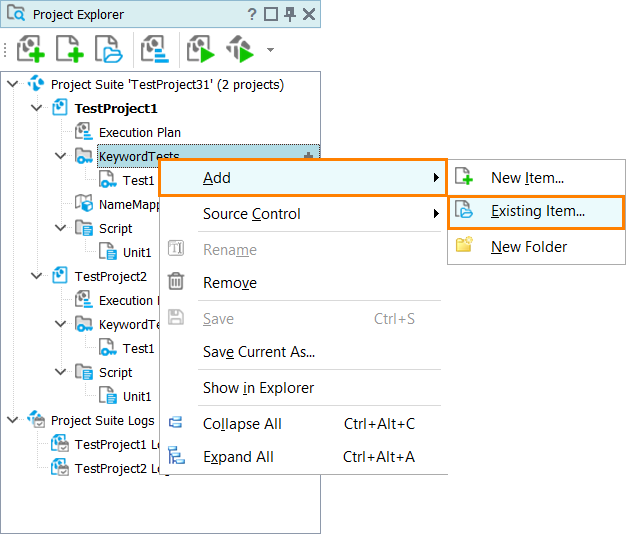
Task: Choose Save from the context menu
Action: 302,319
